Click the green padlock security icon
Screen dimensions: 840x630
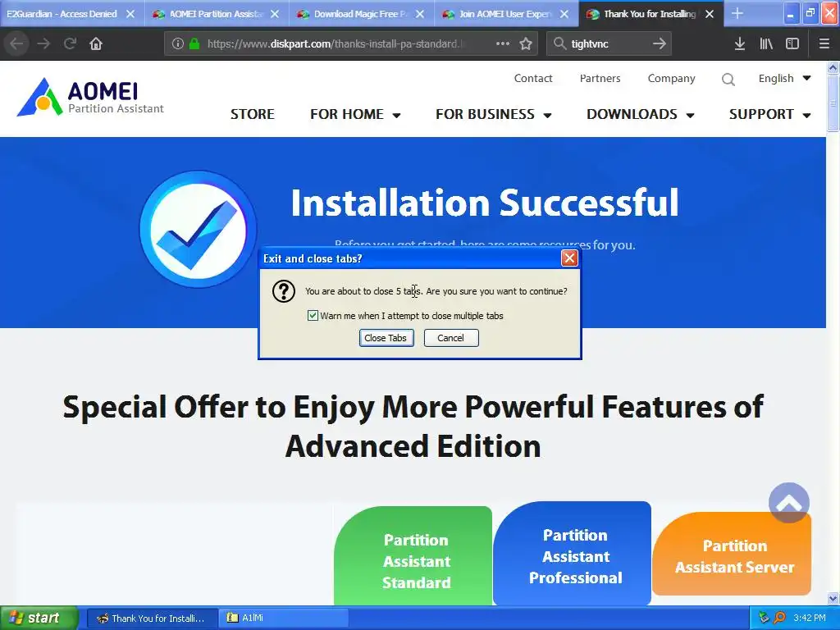click(194, 44)
